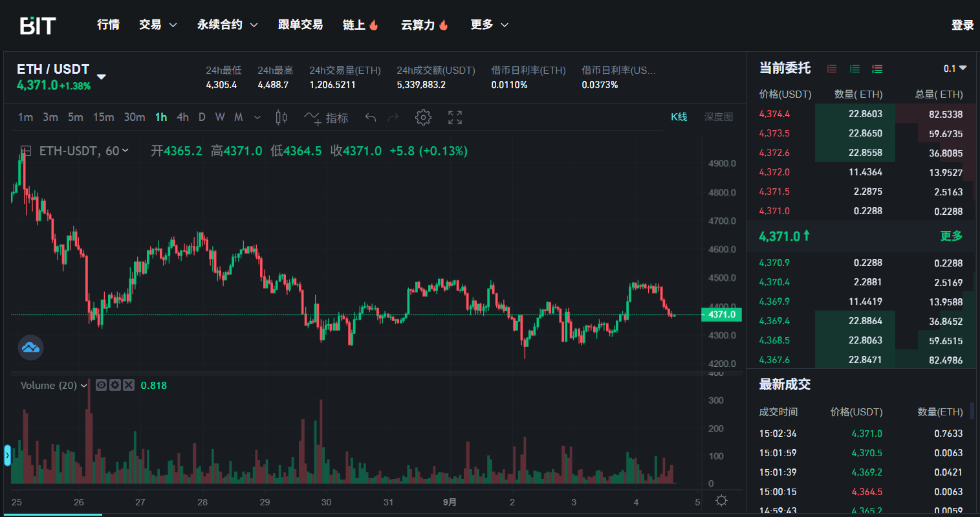Show sell orders only in order book
Viewport: 980px width, 517px height.
point(832,69)
